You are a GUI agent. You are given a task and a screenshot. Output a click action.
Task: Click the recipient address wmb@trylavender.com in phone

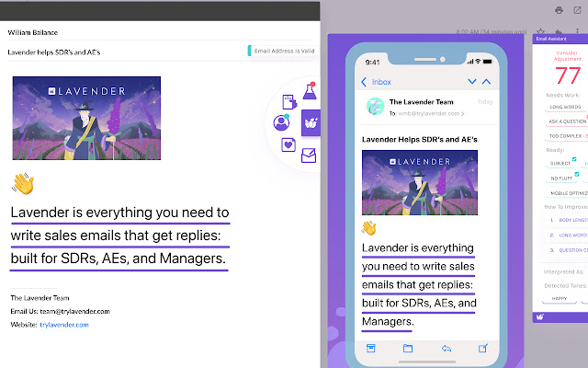[x=429, y=113]
